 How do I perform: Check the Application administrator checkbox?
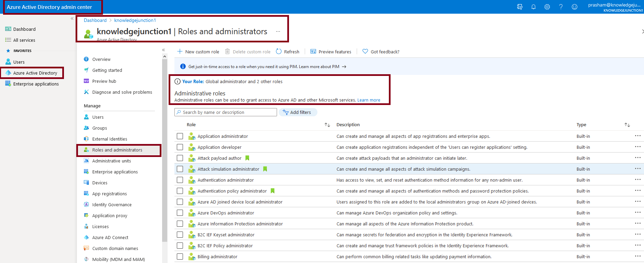[x=180, y=136]
